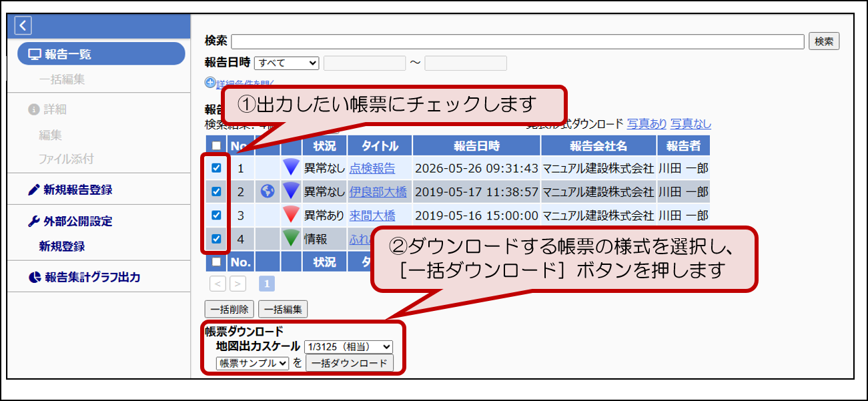Open the 帳票サンプル template dropdown
868x401 pixels.
point(252,363)
